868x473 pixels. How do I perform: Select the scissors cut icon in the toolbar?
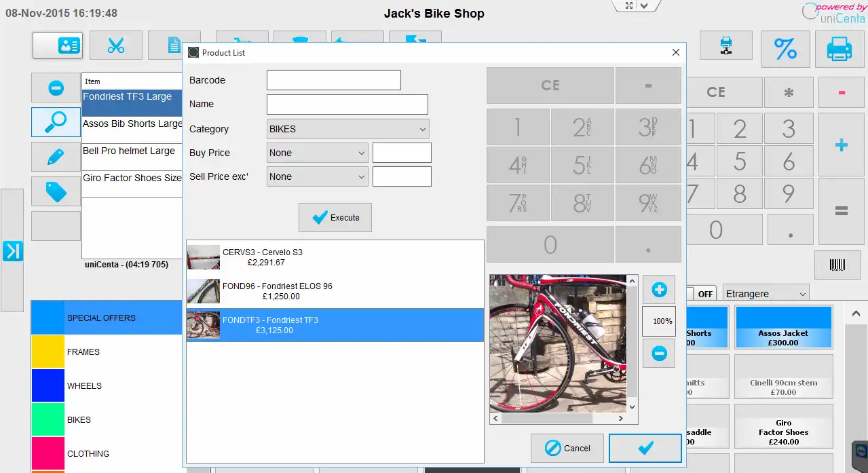[x=115, y=45]
